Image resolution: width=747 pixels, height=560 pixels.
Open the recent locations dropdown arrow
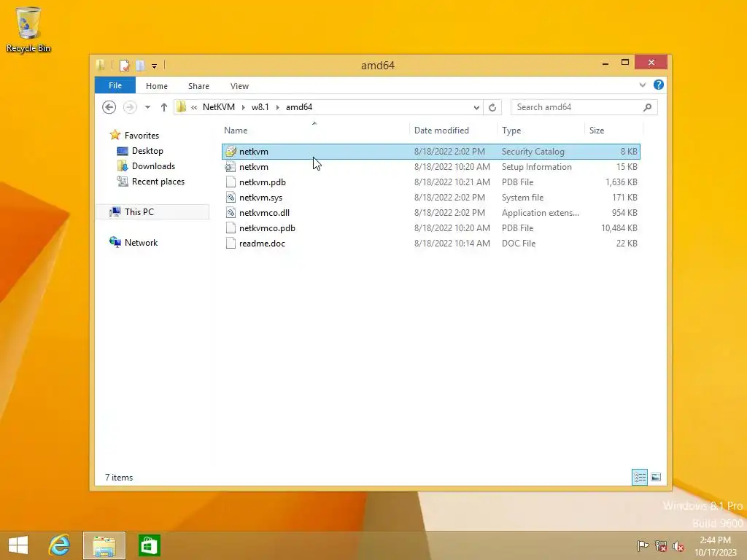click(x=147, y=107)
